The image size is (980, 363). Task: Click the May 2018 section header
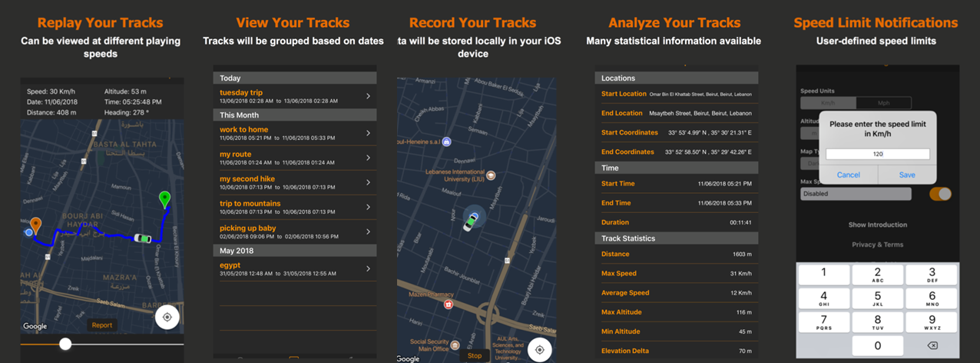click(295, 250)
